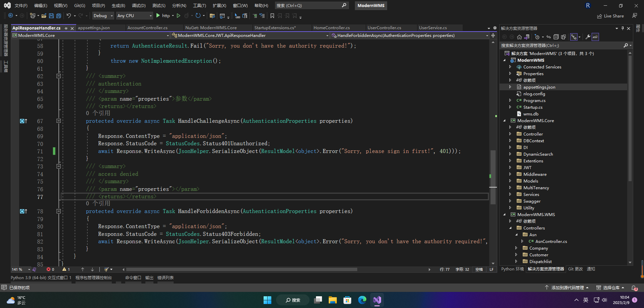The height and width of the screenshot is (308, 644).
Task: Restart using the circular arrow icon
Action: pyautogui.click(x=198, y=16)
